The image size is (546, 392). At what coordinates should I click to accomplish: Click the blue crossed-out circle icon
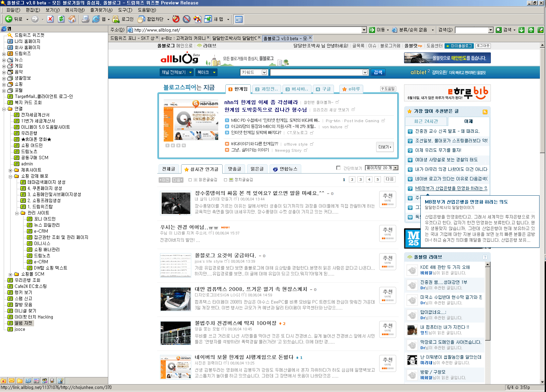(187, 19)
